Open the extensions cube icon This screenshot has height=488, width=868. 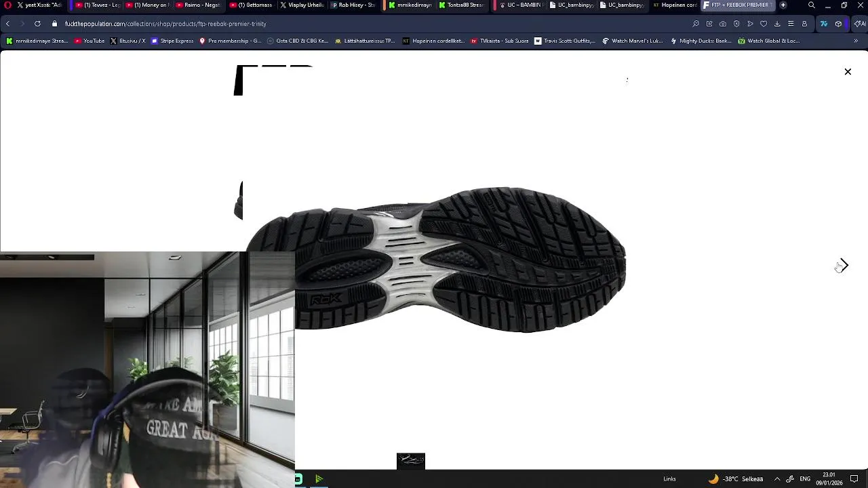(838, 24)
